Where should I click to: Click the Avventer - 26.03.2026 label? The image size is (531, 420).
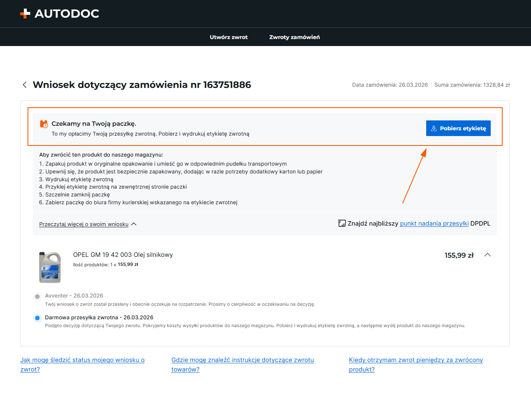coord(74,296)
